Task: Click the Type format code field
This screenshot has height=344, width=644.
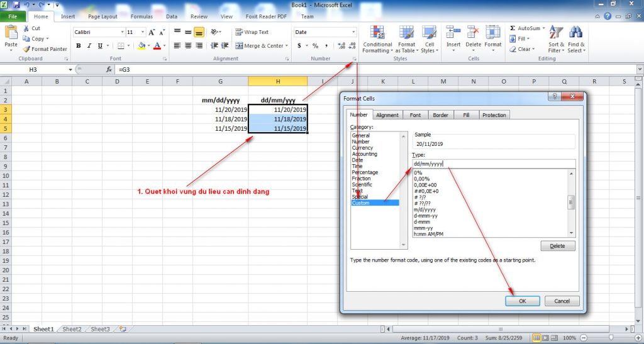Action: (494, 164)
